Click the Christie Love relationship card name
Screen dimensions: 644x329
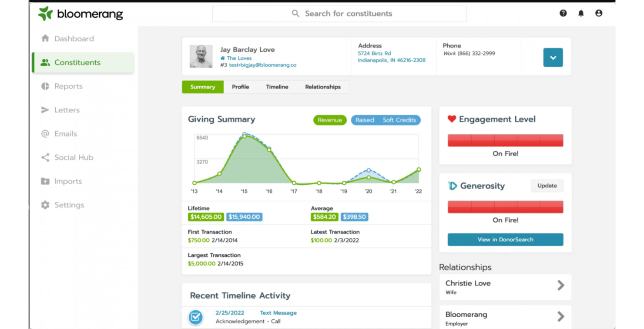coord(468,283)
